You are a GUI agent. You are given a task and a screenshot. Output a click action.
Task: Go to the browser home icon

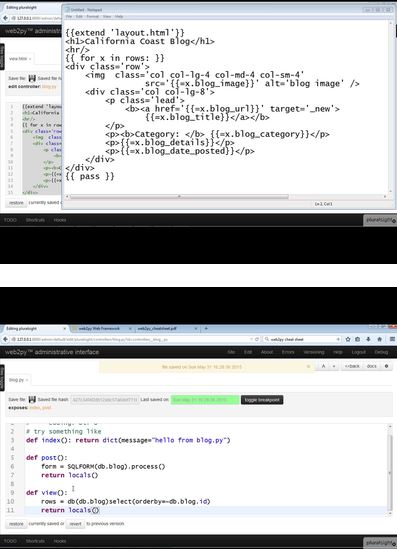click(x=379, y=339)
